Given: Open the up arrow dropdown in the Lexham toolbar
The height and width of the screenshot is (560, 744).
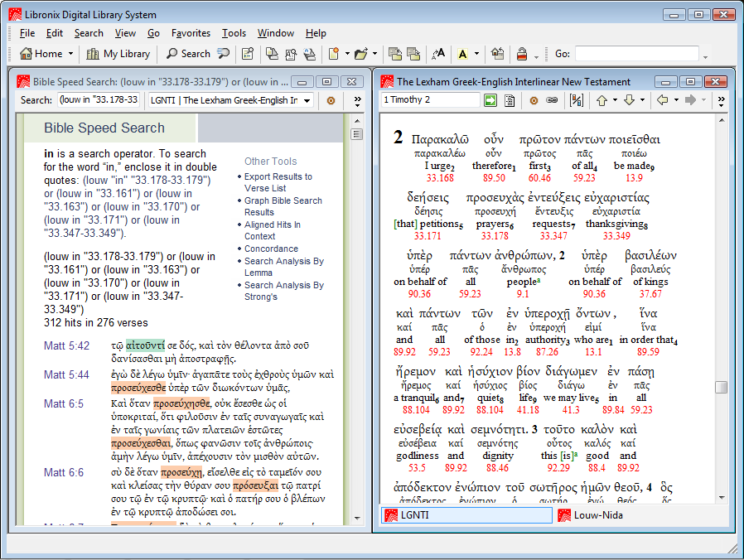Looking at the screenshot, I should [x=615, y=100].
